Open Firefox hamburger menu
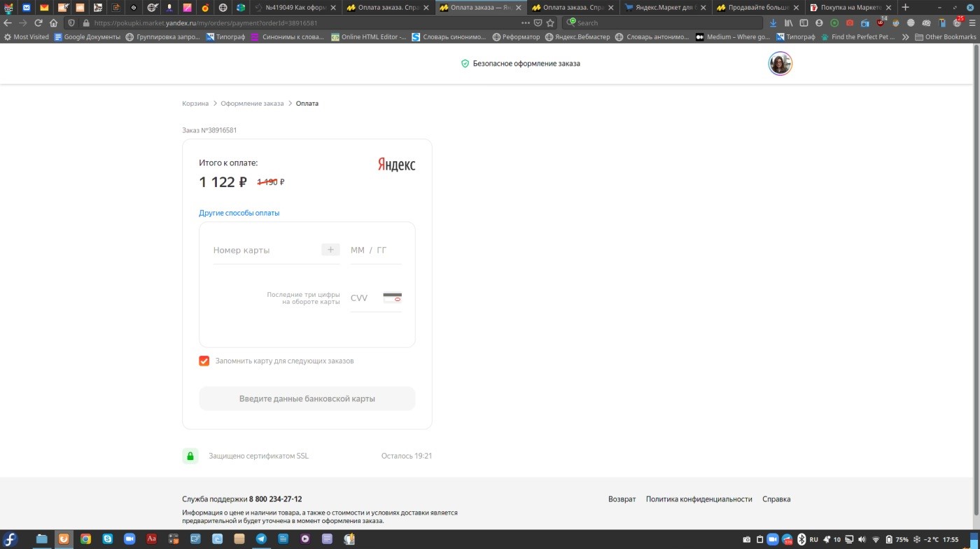This screenshot has height=549, width=980. (x=972, y=22)
